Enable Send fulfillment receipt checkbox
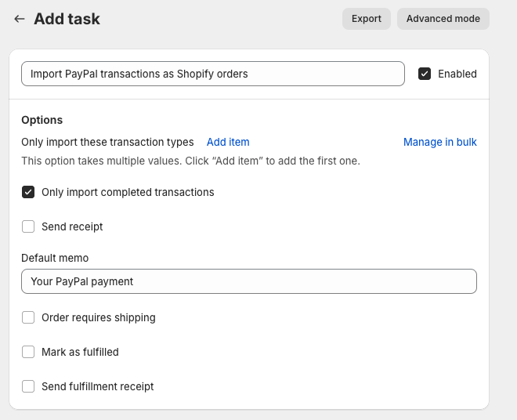 click(x=28, y=386)
